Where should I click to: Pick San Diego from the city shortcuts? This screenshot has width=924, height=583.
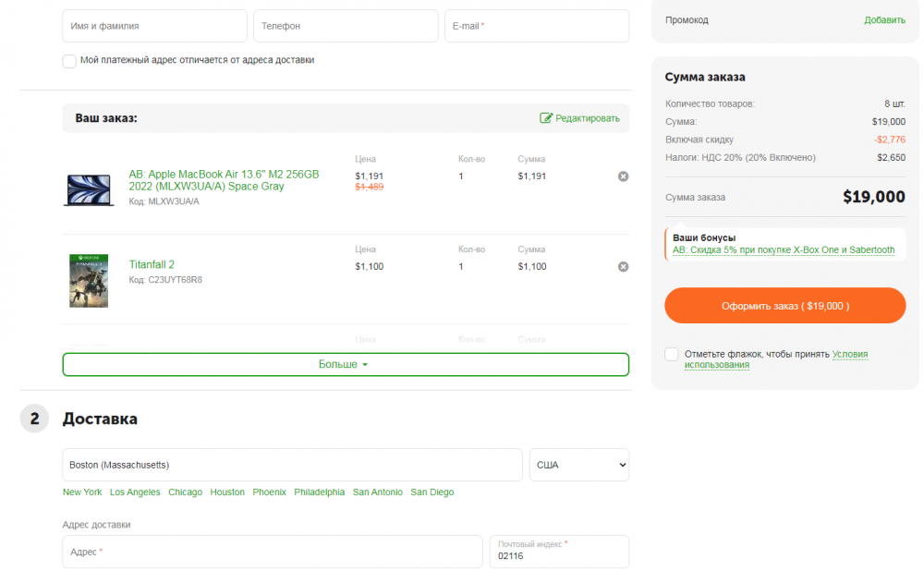pyautogui.click(x=432, y=492)
